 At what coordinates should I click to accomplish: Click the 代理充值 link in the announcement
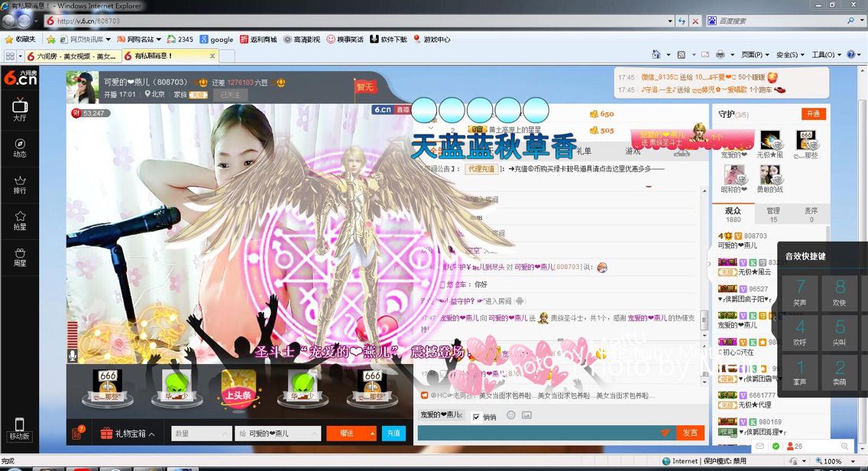coord(481,169)
